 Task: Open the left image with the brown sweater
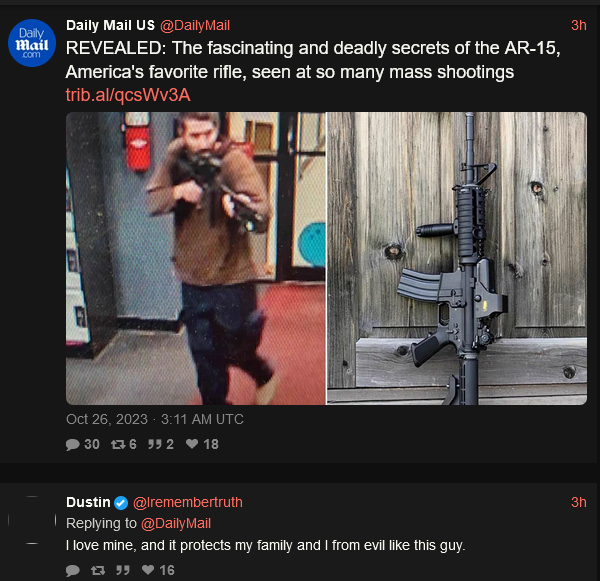pos(196,258)
